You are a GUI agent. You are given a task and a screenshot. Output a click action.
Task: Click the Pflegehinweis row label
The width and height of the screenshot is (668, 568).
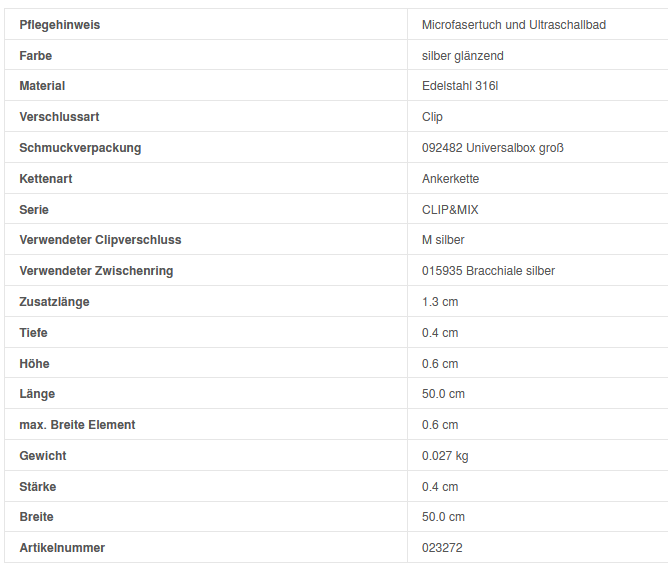60,25
